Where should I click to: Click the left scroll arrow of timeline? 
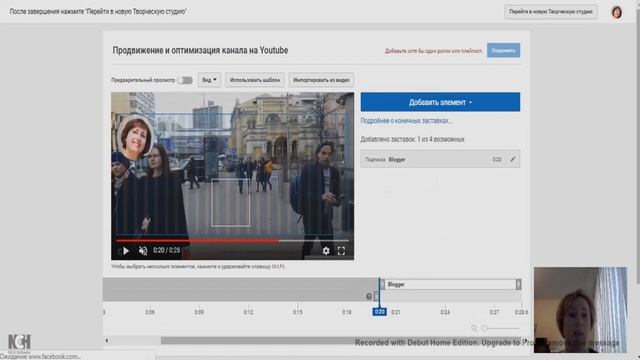(107, 340)
